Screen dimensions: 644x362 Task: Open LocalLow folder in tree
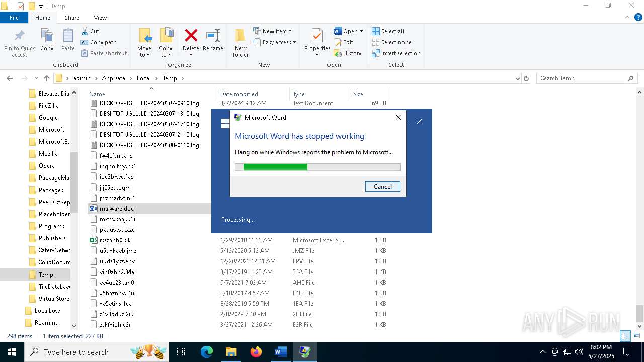[x=47, y=311]
